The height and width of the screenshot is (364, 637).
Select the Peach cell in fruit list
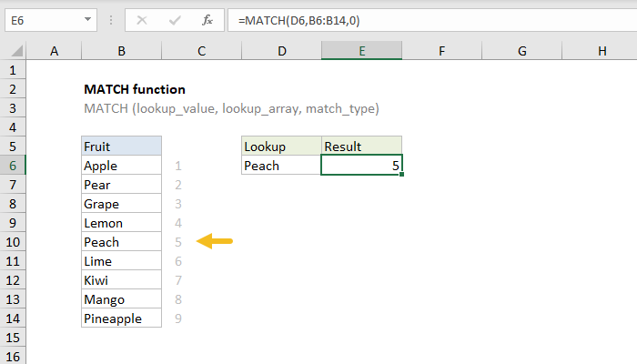click(x=121, y=242)
